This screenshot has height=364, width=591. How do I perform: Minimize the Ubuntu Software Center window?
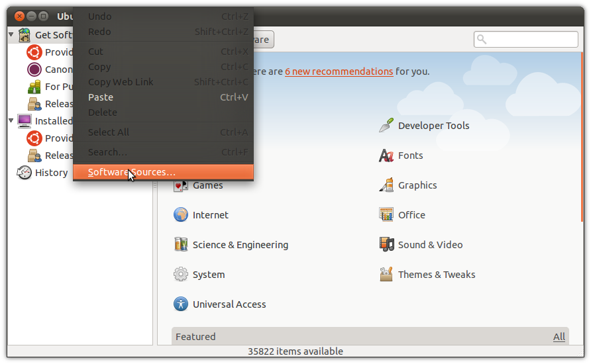tap(32, 16)
